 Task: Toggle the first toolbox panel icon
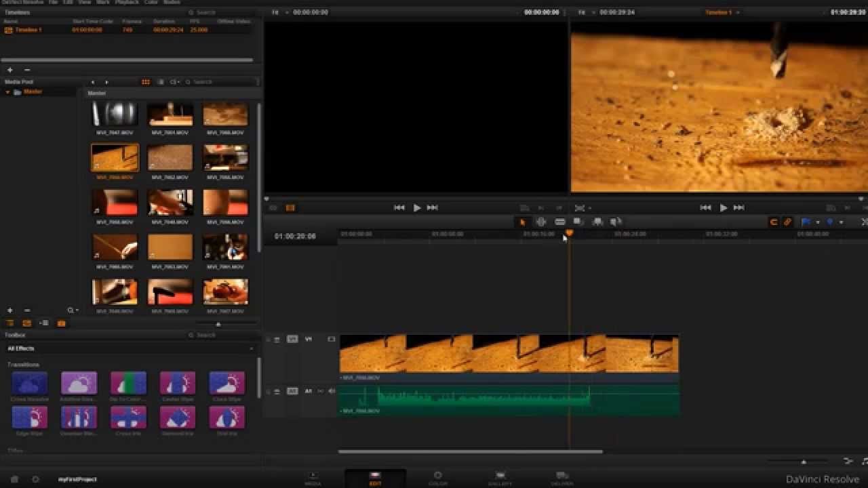pyautogui.click(x=9, y=323)
